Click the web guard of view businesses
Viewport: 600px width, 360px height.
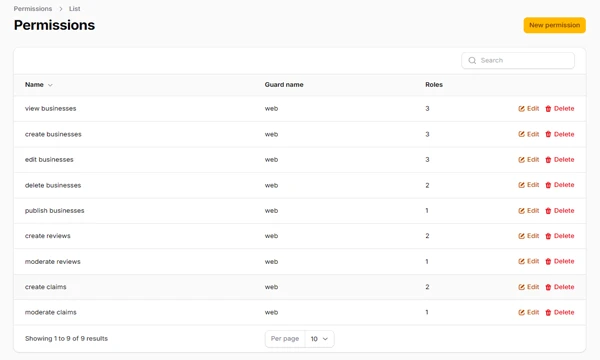tap(271, 109)
